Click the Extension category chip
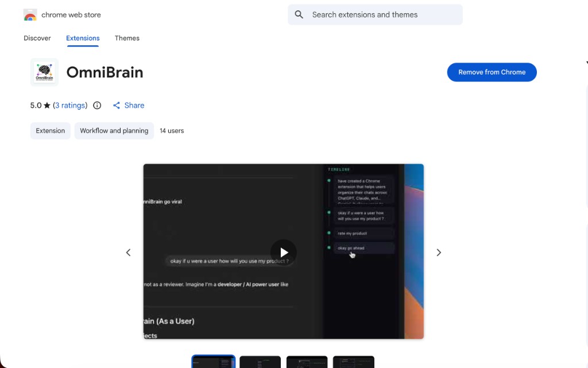The height and width of the screenshot is (368, 588). pyautogui.click(x=50, y=130)
